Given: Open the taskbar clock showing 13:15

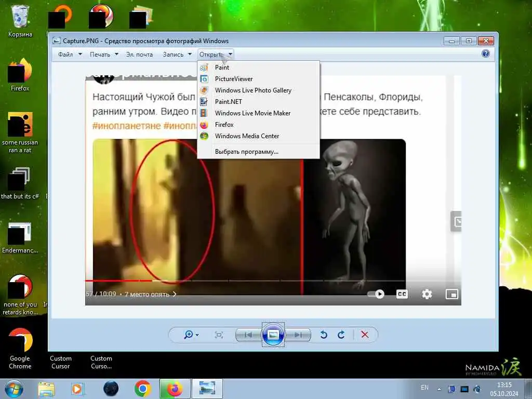Looking at the screenshot, I should click(504, 389).
